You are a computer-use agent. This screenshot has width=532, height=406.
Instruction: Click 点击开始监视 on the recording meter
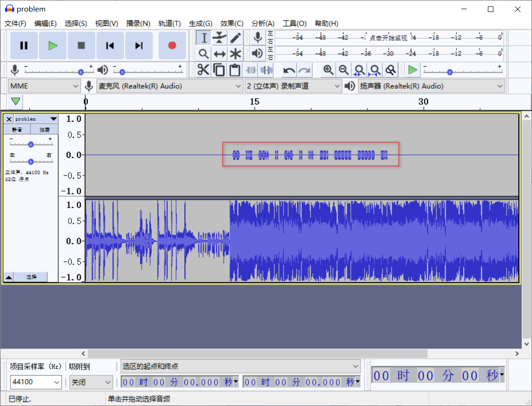[388, 38]
